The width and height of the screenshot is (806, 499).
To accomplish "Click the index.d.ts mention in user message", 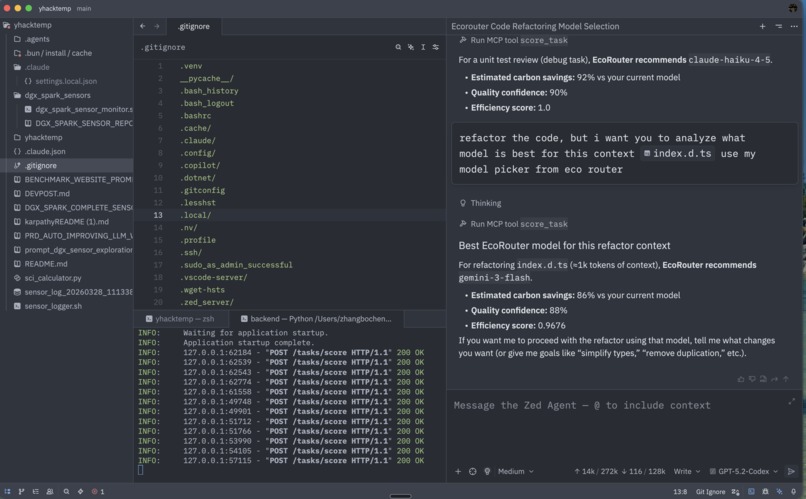I will tap(677, 154).
